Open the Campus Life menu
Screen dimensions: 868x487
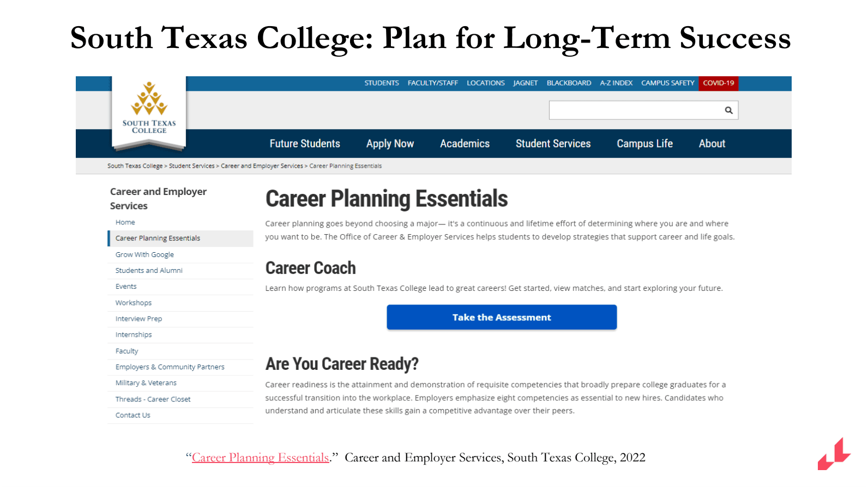click(x=644, y=144)
